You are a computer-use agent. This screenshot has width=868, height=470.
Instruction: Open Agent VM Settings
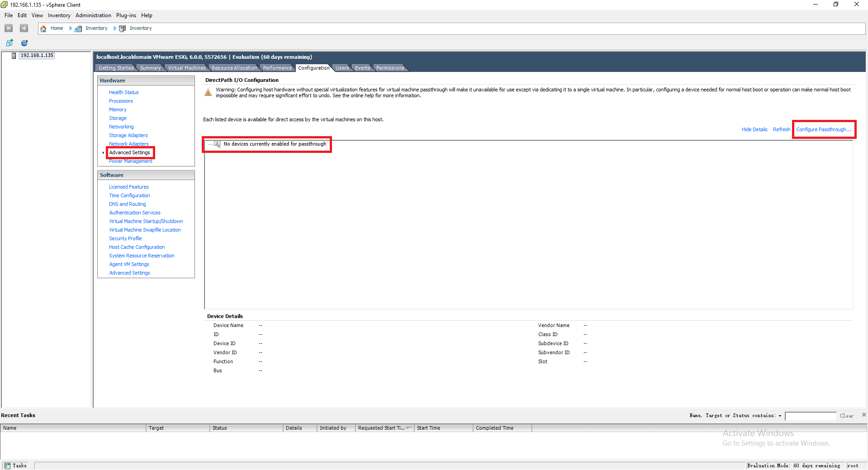(x=129, y=264)
